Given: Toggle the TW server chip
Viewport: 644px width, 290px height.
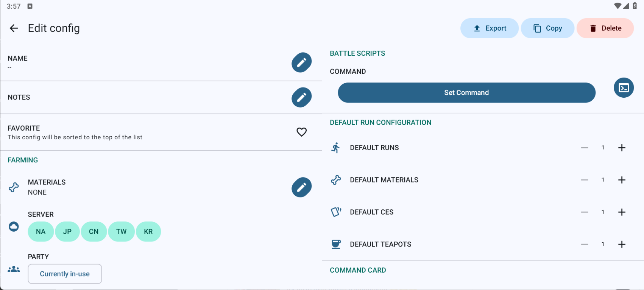Looking at the screenshot, I should tap(121, 232).
